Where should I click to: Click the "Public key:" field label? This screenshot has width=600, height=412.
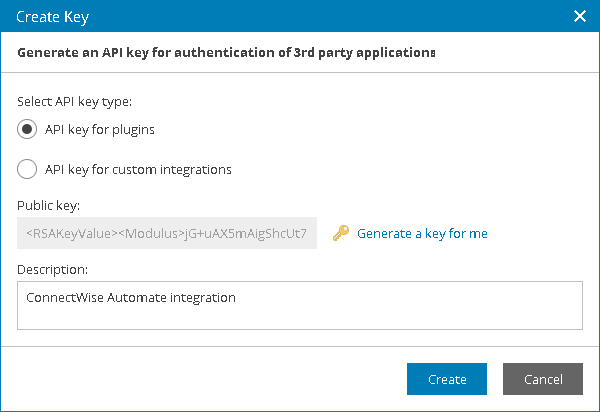click(49, 205)
